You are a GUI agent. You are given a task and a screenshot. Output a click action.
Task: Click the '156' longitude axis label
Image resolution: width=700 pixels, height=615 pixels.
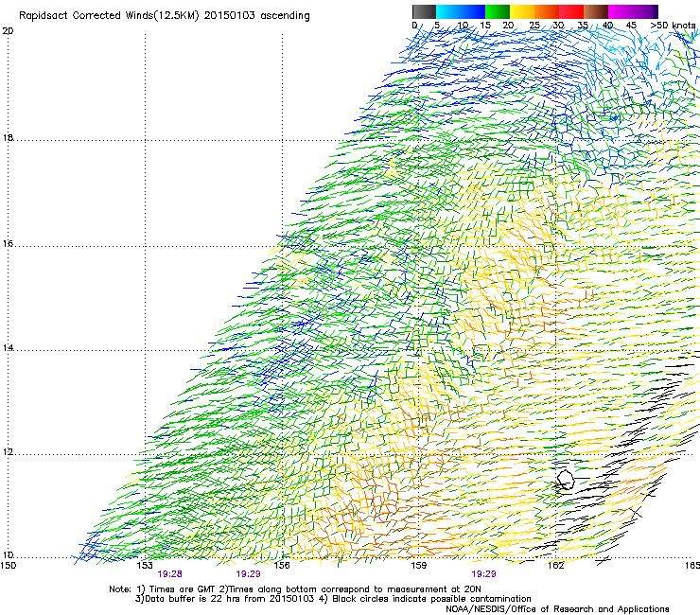[x=282, y=566]
